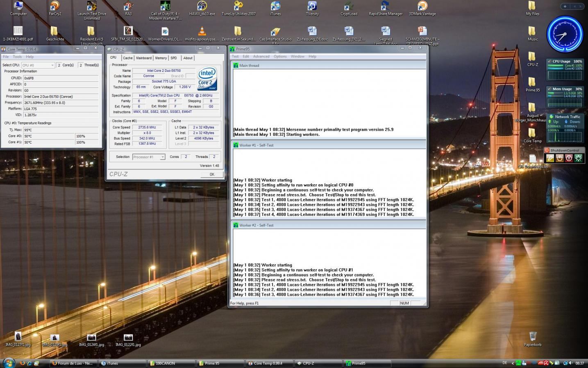Open the Firefox quick launch icon
Screen dimensions: 588x368
23,363
